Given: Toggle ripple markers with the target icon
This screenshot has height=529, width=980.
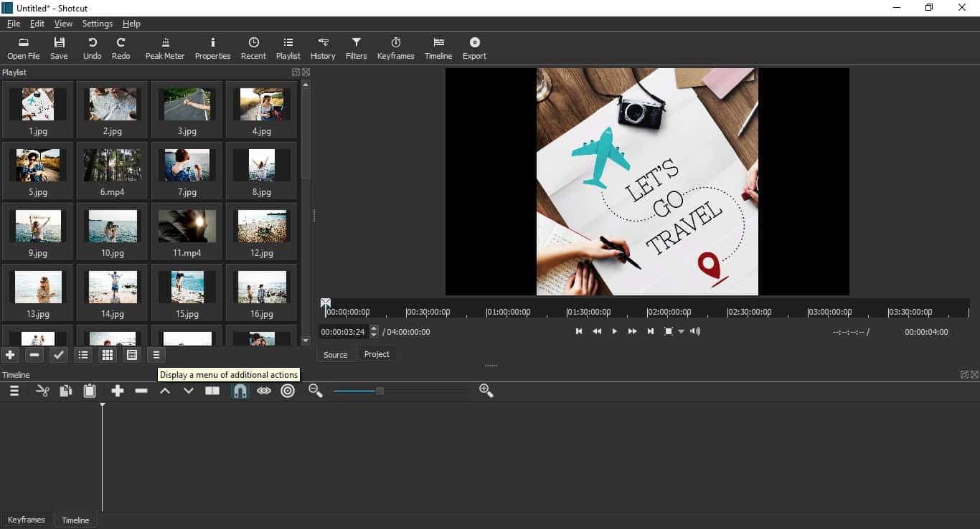Looking at the screenshot, I should (x=287, y=391).
